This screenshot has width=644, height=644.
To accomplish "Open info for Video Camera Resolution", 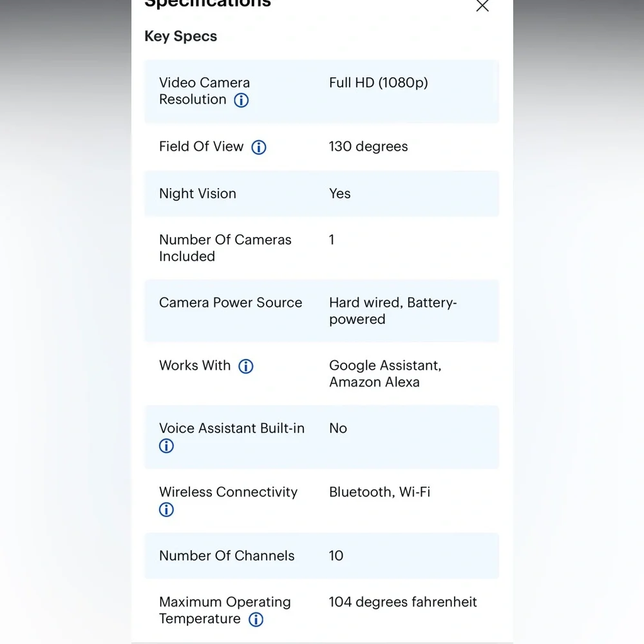I will (x=241, y=100).
